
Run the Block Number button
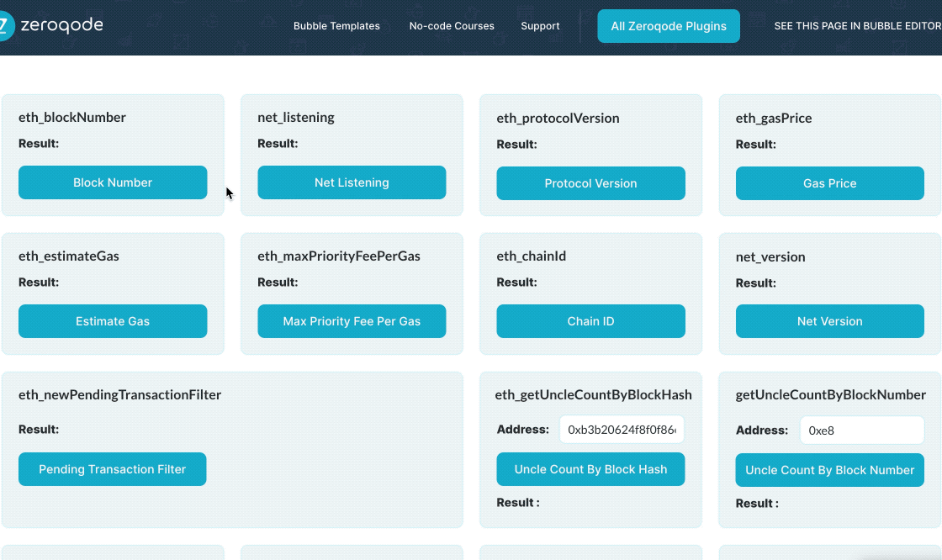point(113,182)
